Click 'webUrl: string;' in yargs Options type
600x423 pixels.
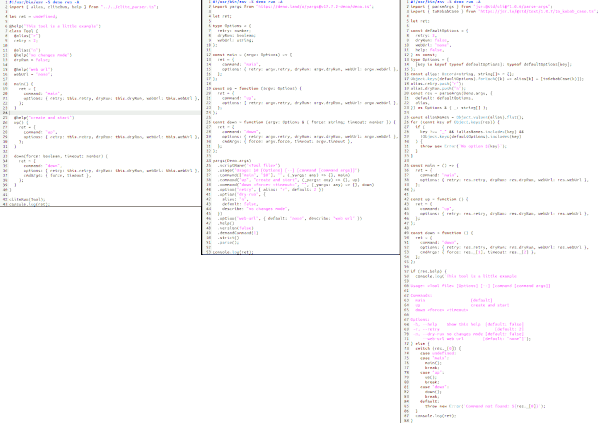pos(235,40)
